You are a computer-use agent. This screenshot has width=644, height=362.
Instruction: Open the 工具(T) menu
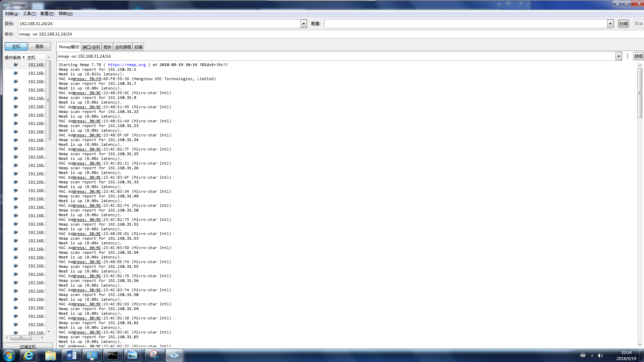coord(29,14)
